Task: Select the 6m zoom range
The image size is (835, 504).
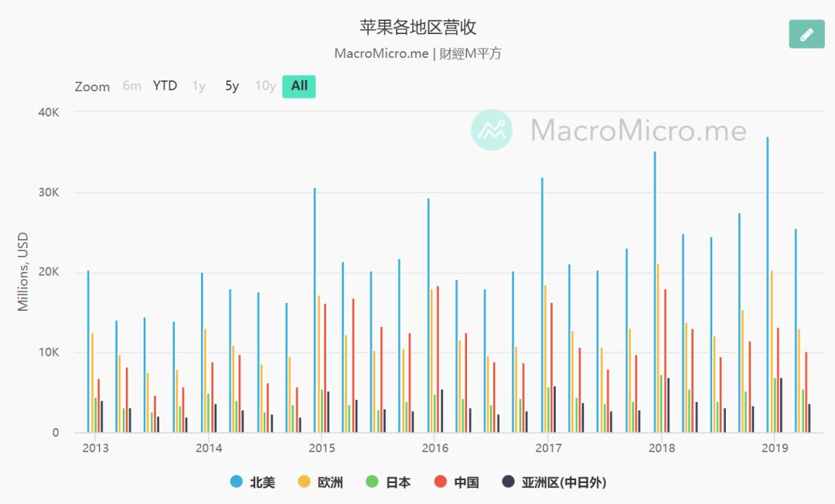Action: 131,86
